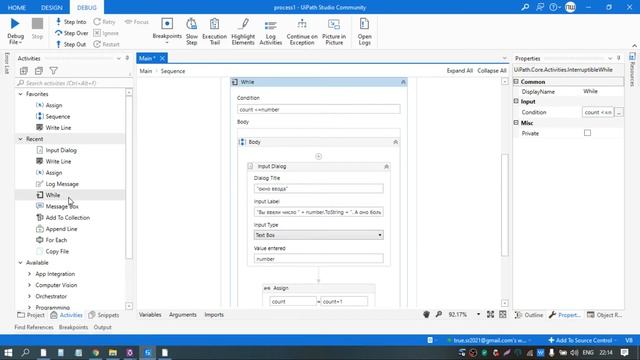Toggle Log Activities option
This screenshot has height=360, width=640.
point(271,31)
